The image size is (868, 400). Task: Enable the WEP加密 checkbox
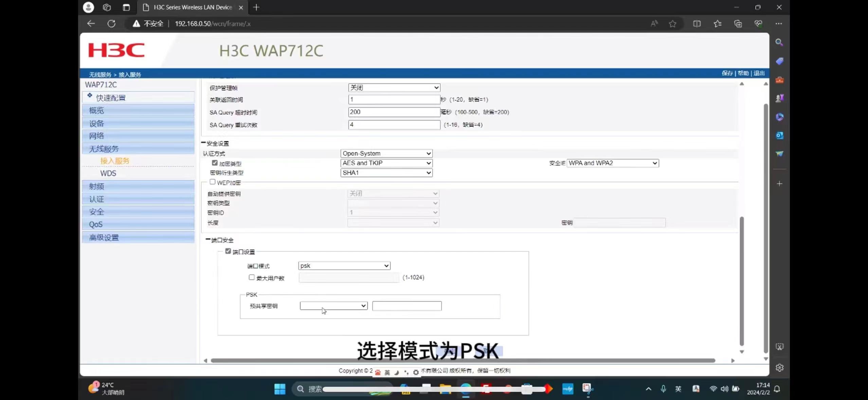(x=213, y=182)
